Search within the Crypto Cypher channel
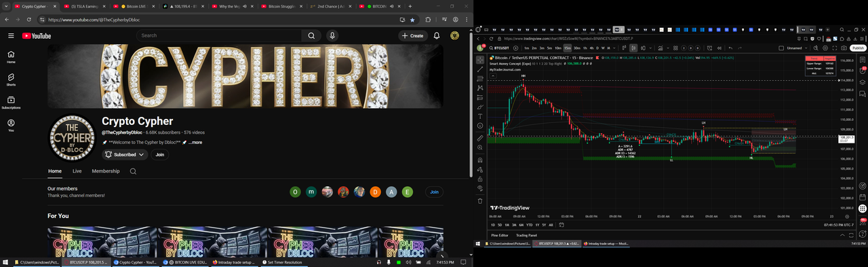Screen dimensions: 868x267 (133, 171)
